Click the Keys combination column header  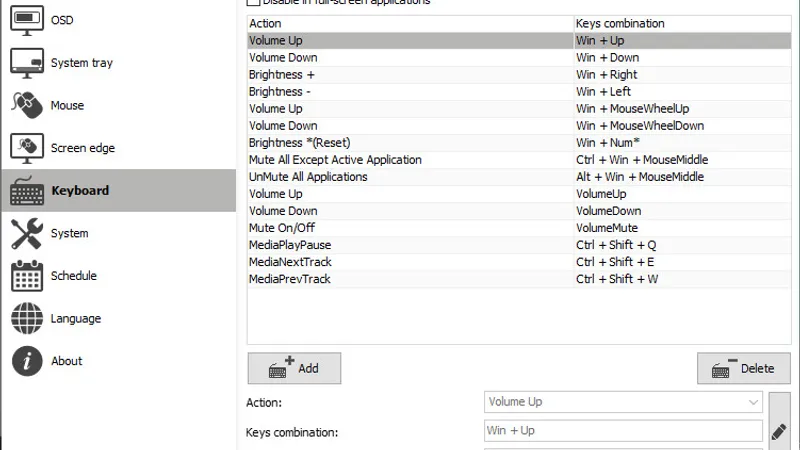click(x=682, y=23)
